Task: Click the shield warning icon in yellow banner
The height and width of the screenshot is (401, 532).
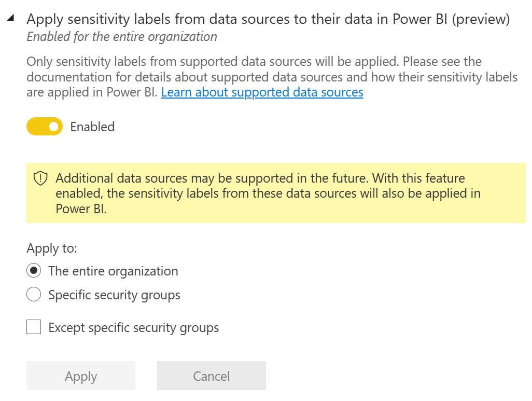Action: tap(40, 179)
